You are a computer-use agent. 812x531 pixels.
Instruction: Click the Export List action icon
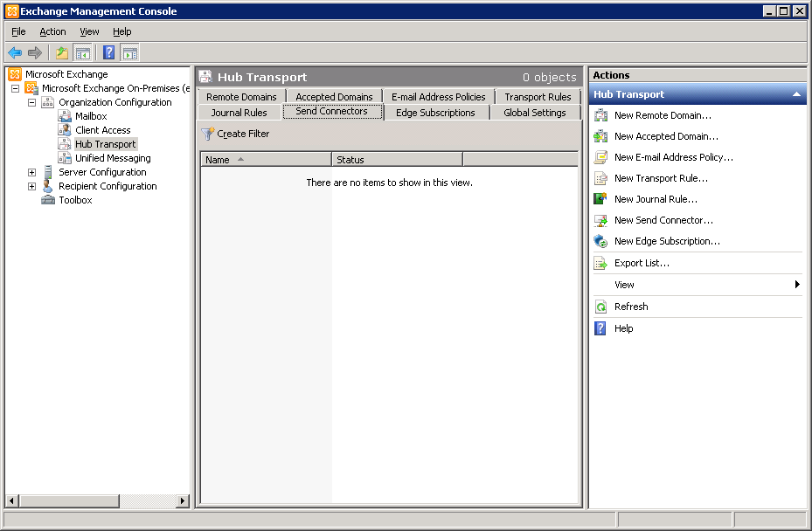[600, 263]
